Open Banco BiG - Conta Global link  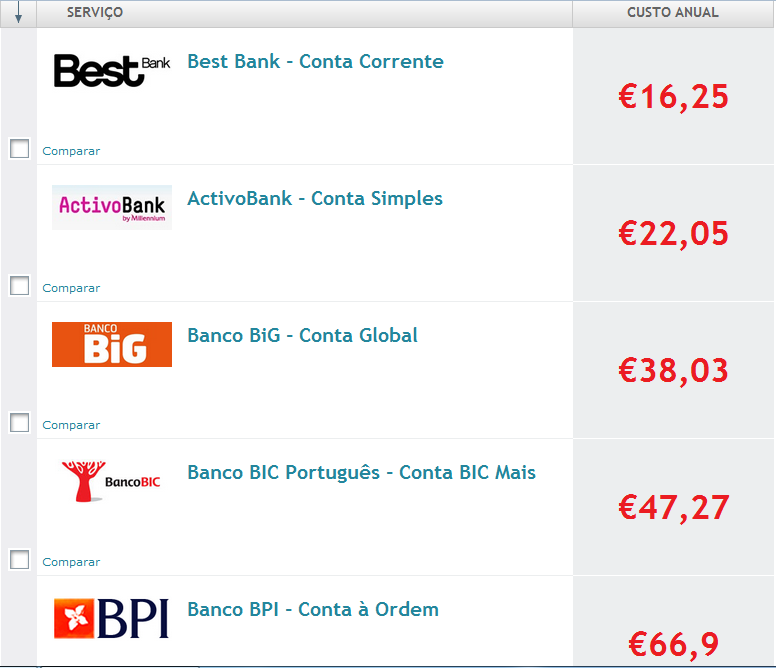click(x=302, y=336)
